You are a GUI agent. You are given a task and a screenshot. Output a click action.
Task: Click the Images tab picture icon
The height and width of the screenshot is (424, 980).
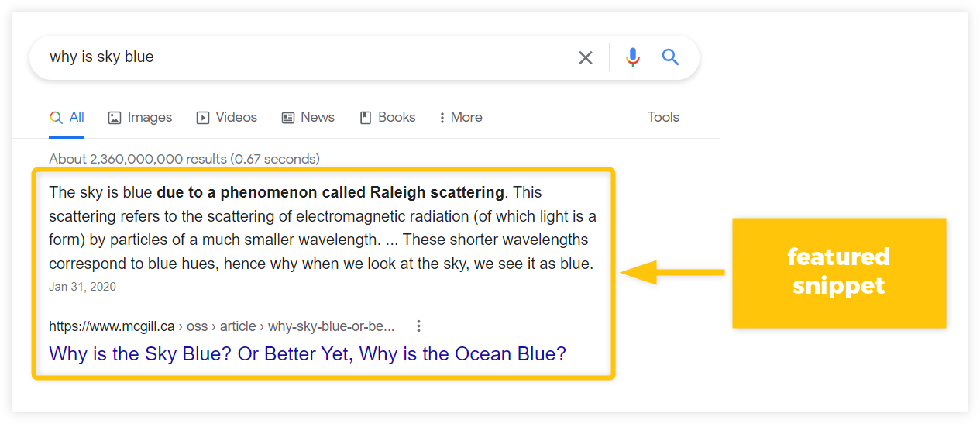[x=115, y=118]
